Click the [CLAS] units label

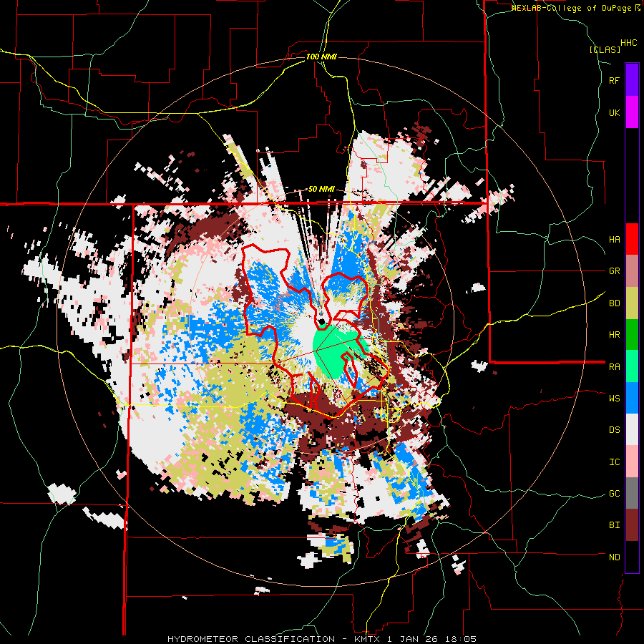605,49
